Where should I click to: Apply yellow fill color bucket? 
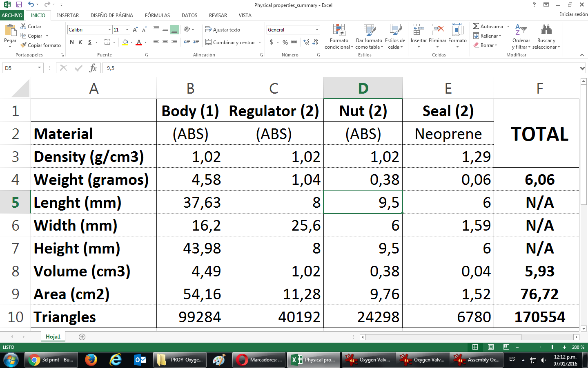pyautogui.click(x=125, y=42)
